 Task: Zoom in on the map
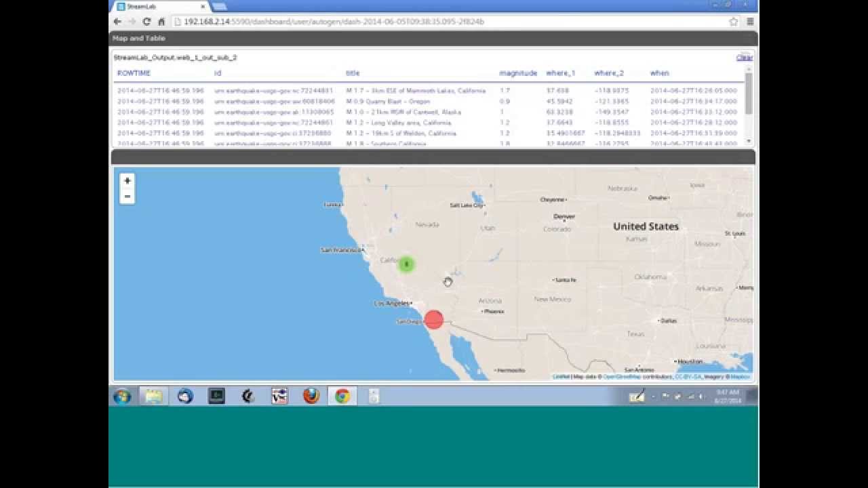click(x=127, y=181)
